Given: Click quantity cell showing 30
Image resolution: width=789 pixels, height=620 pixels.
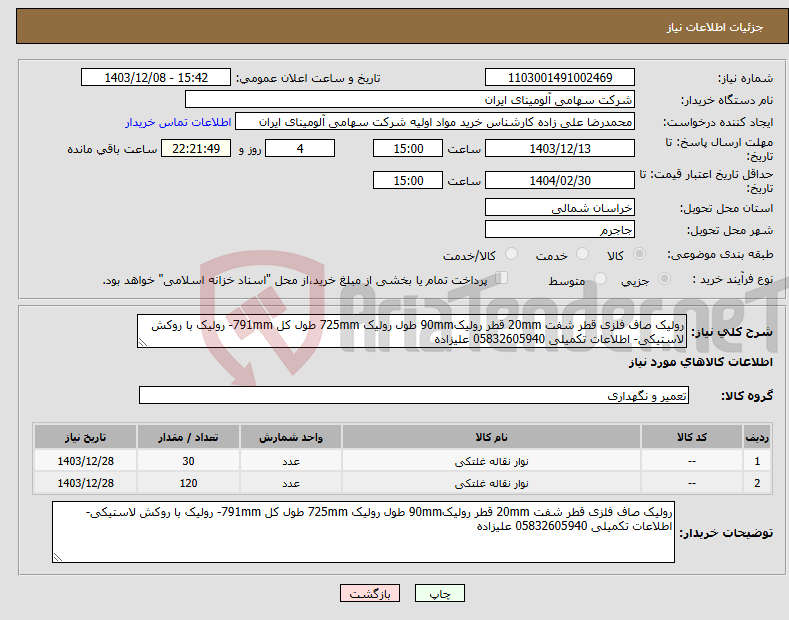Looking at the screenshot, I should pyautogui.click(x=188, y=461).
